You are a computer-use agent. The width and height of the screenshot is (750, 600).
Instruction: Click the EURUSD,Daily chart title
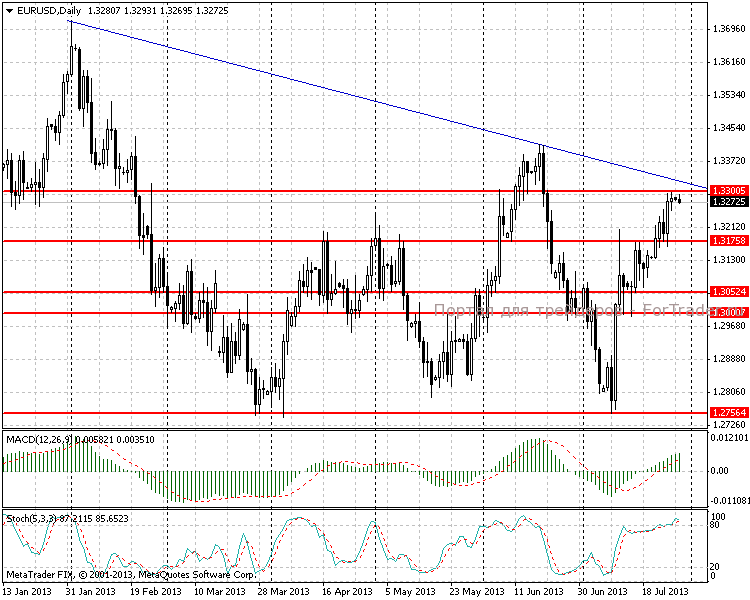click(49, 11)
